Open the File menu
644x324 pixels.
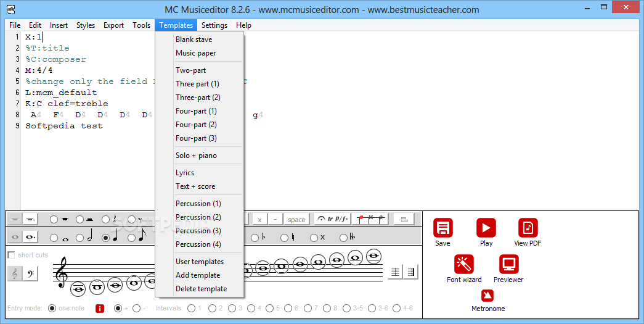pyautogui.click(x=15, y=25)
